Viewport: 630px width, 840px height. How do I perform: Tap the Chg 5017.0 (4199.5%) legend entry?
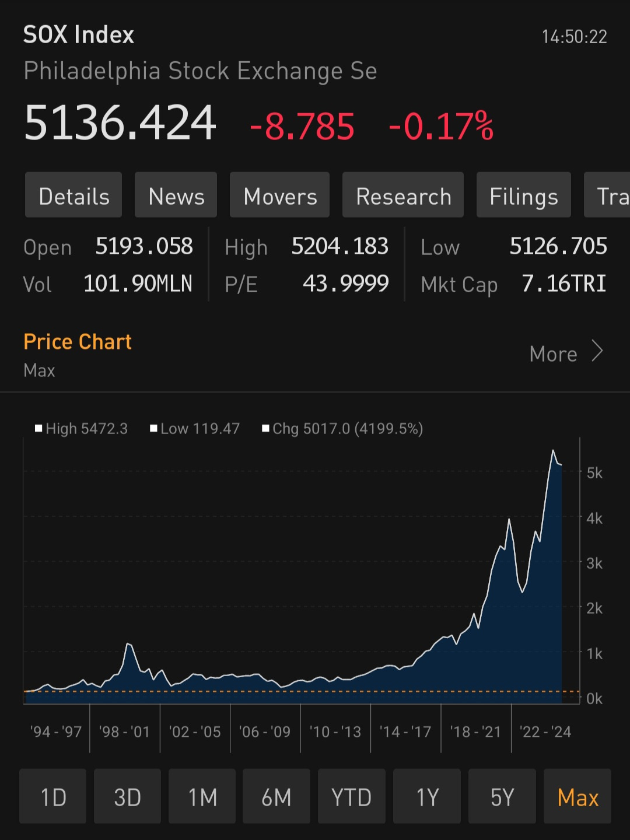pos(342,429)
